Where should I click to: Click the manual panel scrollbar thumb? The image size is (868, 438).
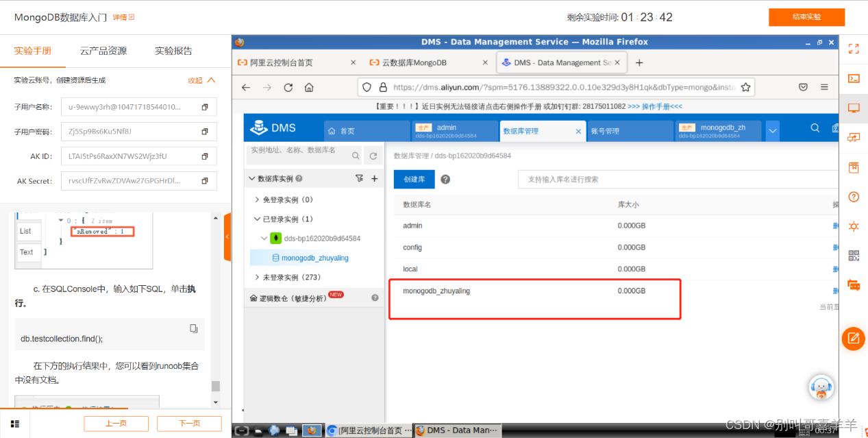click(x=216, y=386)
